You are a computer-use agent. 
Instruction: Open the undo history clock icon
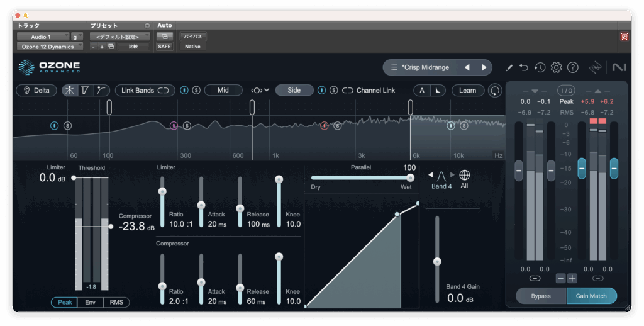point(540,67)
